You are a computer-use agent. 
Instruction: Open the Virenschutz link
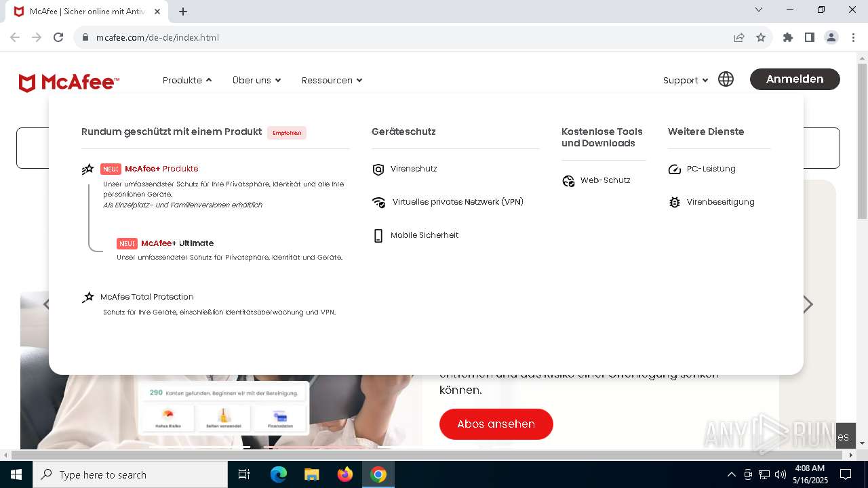pyautogui.click(x=414, y=169)
